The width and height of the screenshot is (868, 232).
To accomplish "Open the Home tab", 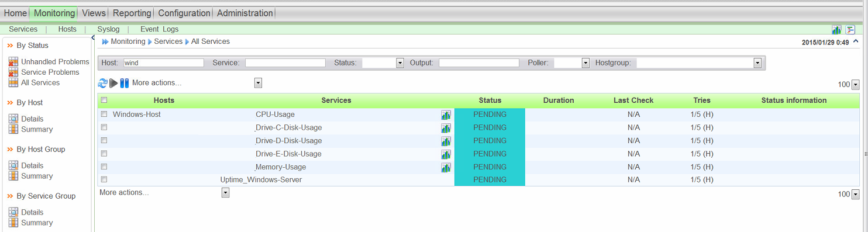I will click(15, 13).
